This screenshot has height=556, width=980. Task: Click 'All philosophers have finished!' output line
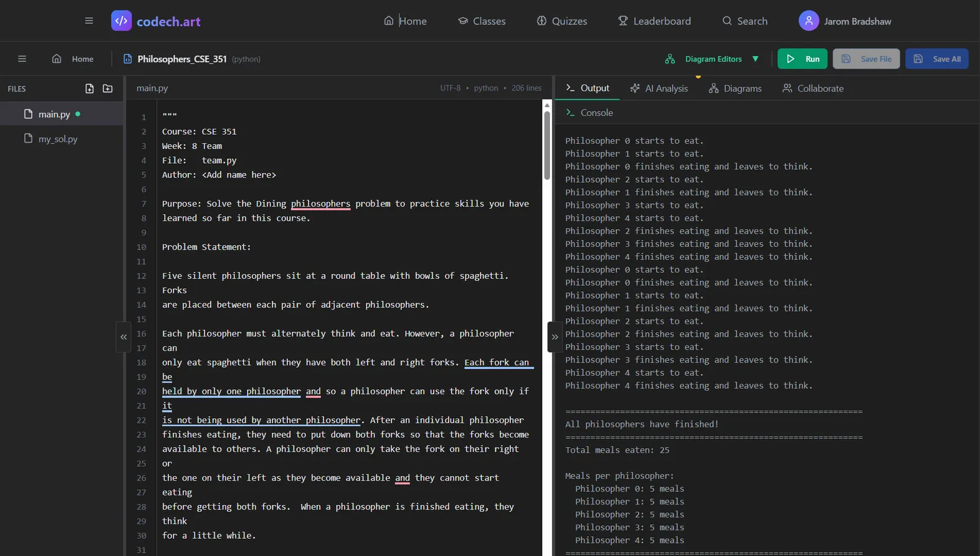point(642,424)
